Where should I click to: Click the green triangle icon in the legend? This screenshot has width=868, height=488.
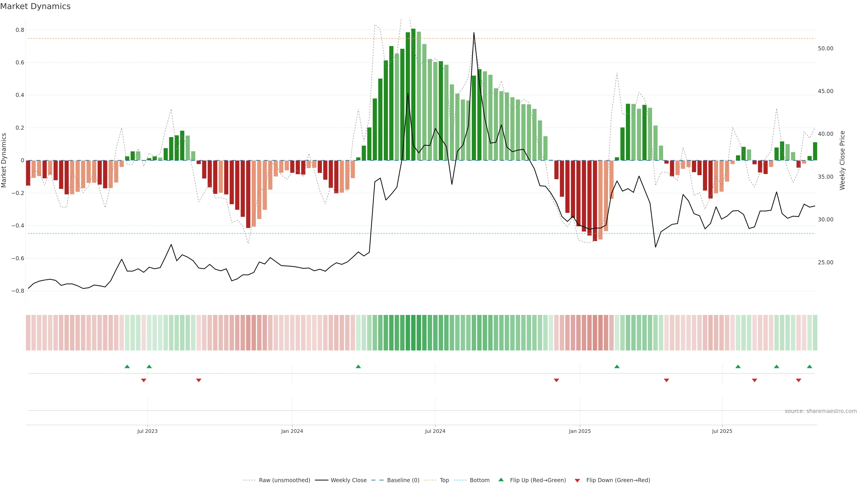[501, 480]
